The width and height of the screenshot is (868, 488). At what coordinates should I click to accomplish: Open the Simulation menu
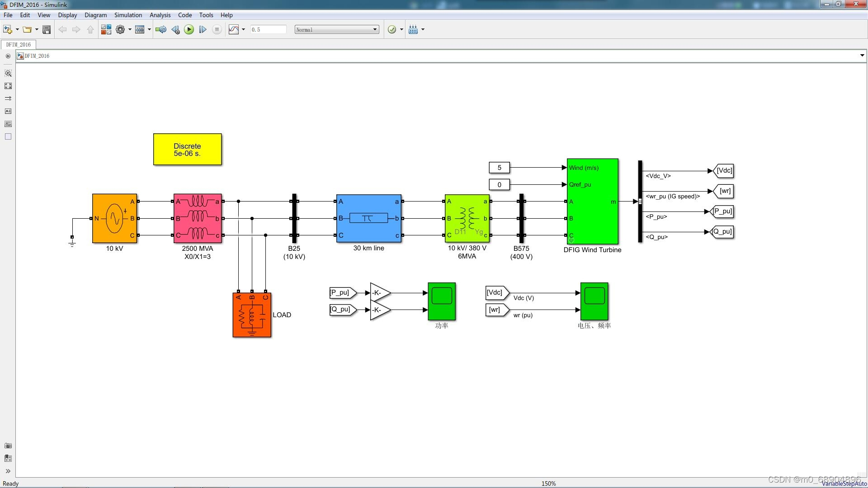coord(128,15)
